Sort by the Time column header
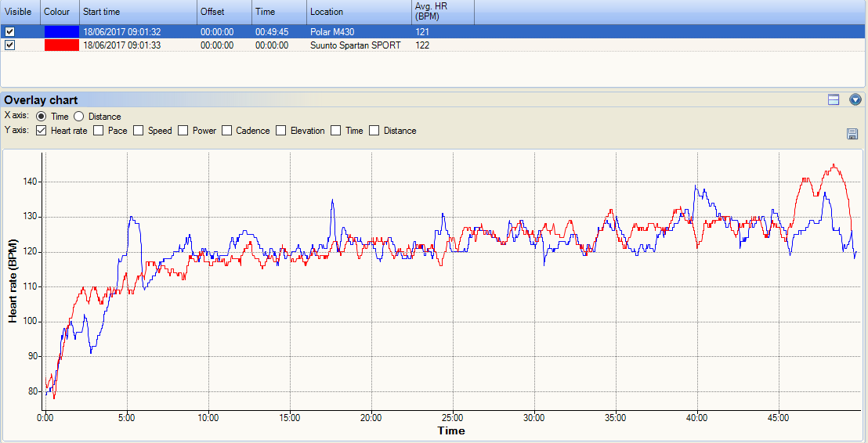This screenshot has height=443, width=868. click(x=280, y=13)
